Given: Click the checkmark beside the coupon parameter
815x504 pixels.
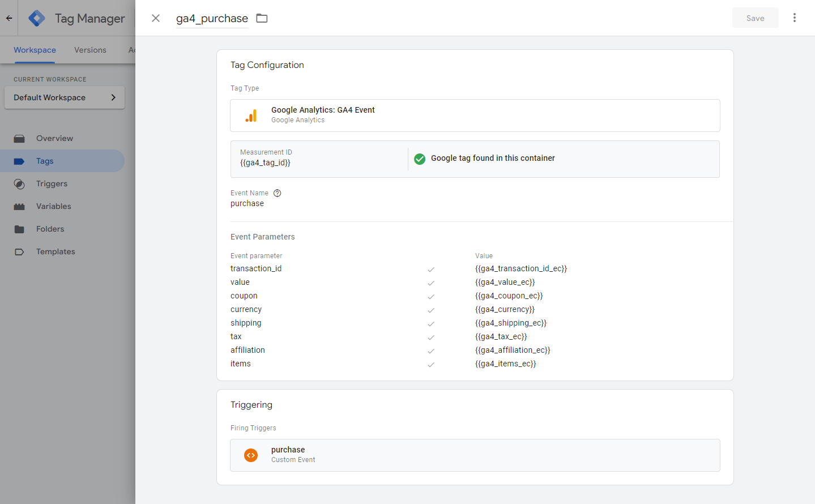Looking at the screenshot, I should point(431,297).
